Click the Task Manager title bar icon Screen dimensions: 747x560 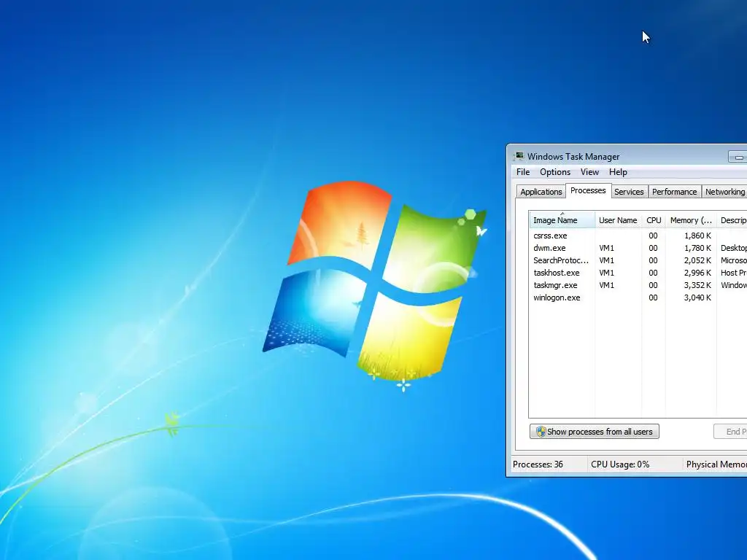click(x=519, y=156)
